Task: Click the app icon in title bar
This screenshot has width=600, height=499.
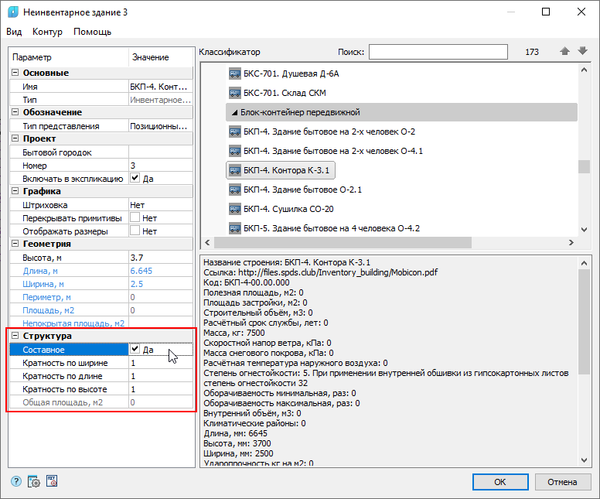Action: pyautogui.click(x=13, y=12)
